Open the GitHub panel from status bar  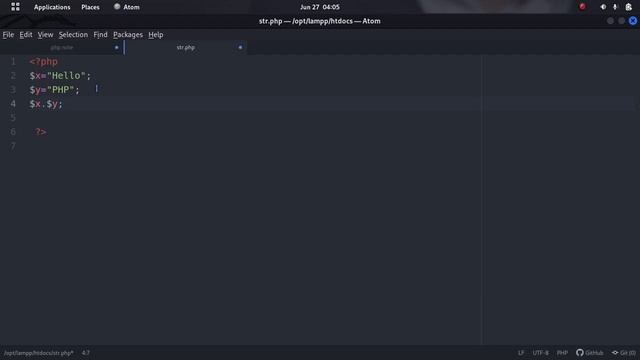(x=590, y=353)
